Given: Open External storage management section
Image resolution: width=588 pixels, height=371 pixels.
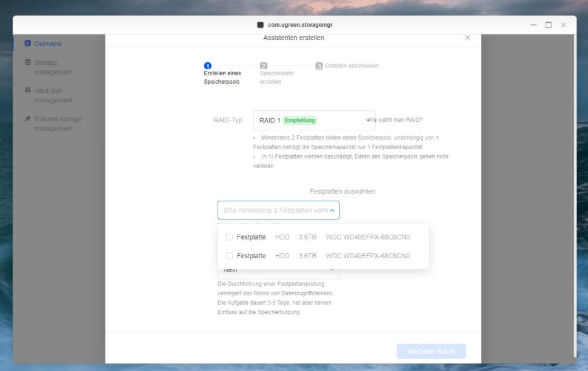Looking at the screenshot, I should coord(58,124).
